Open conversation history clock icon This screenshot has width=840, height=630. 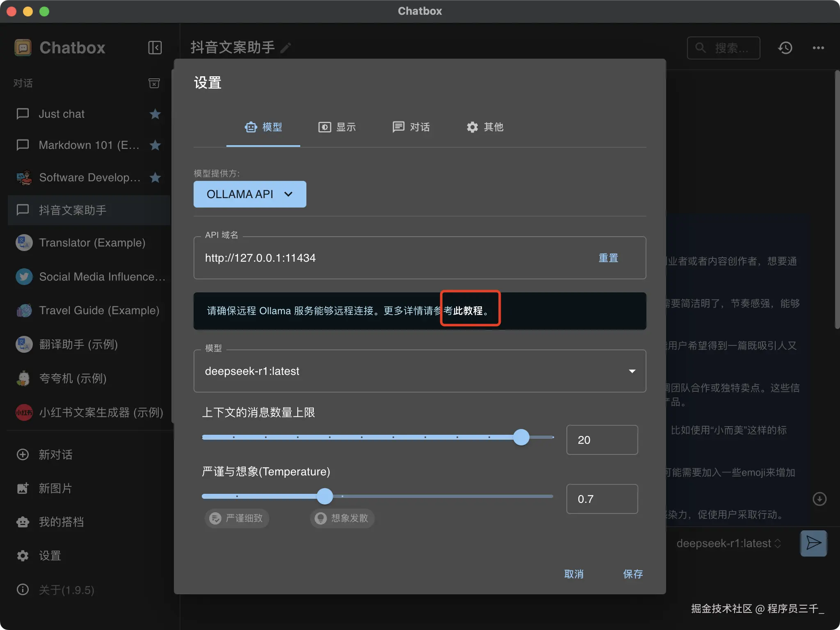785,48
